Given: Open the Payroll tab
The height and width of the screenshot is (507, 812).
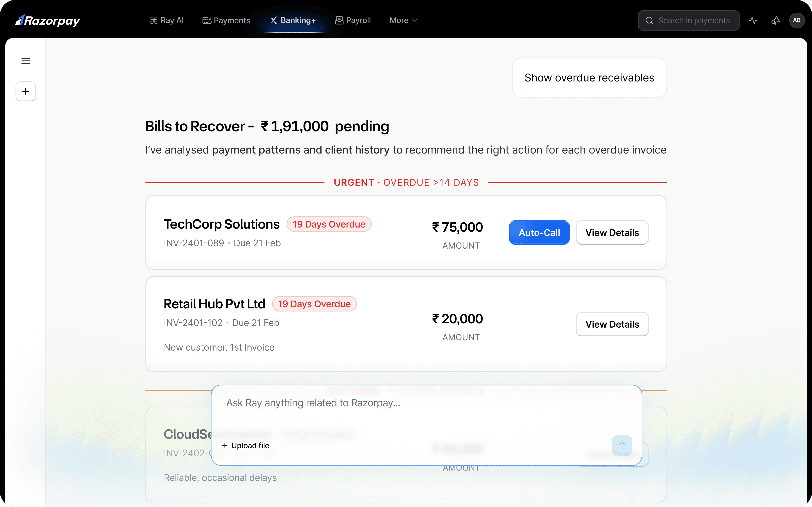Looking at the screenshot, I should [x=353, y=21].
